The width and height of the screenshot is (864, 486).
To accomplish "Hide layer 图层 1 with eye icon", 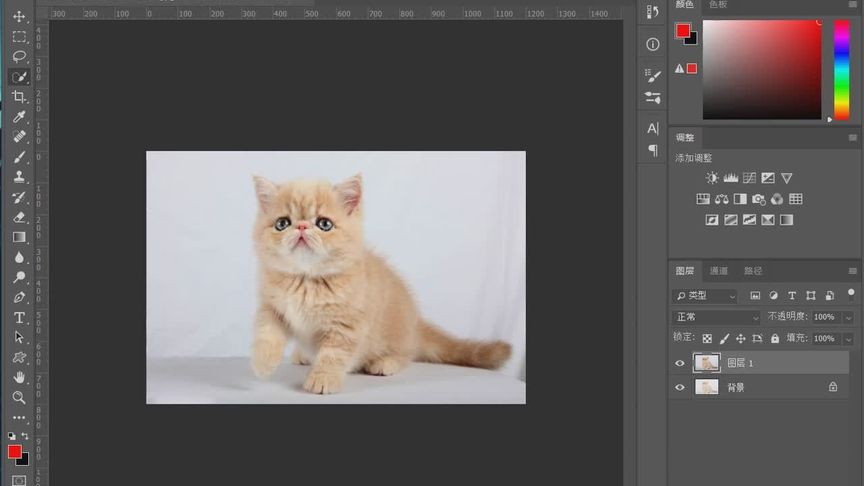I will pos(680,363).
